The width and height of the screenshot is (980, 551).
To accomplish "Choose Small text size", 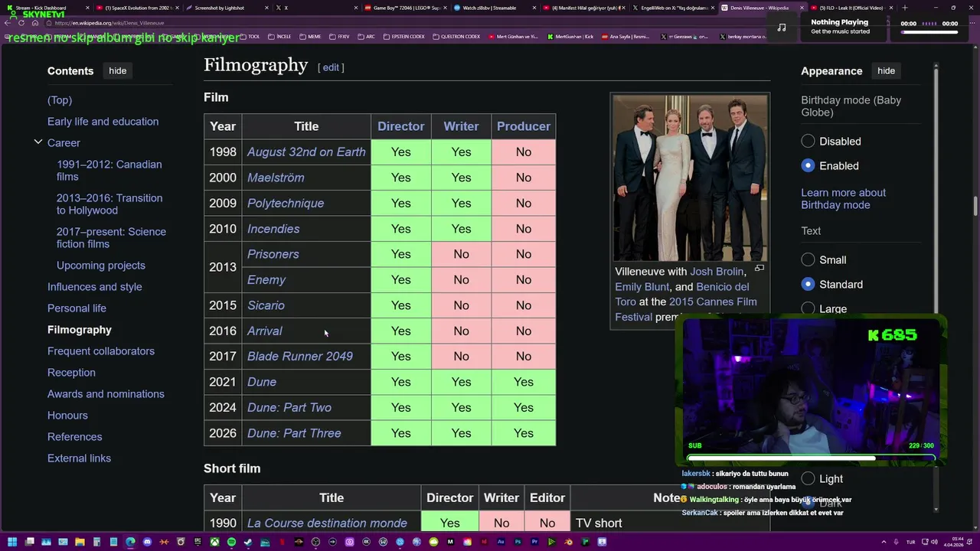I will point(808,259).
